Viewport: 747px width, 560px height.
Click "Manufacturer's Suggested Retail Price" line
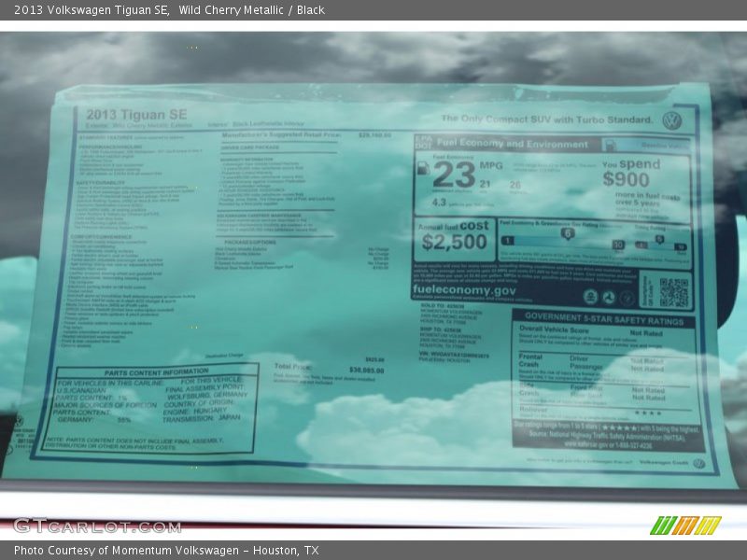281,135
